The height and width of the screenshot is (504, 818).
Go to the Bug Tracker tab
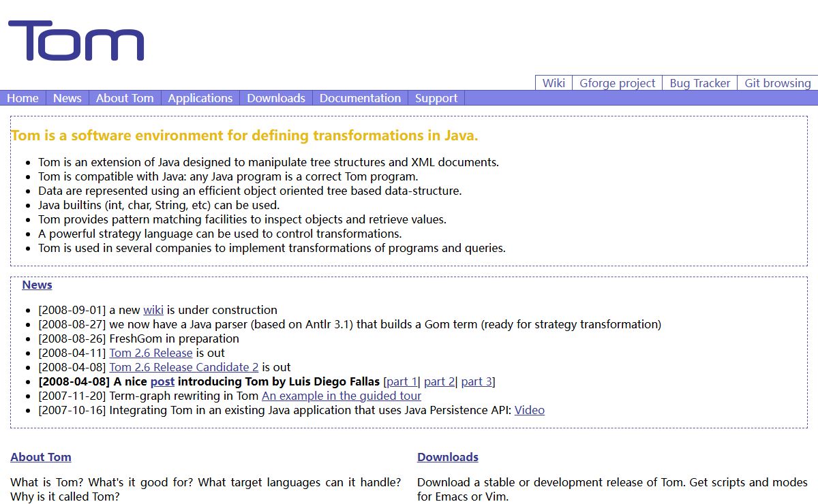click(x=700, y=83)
